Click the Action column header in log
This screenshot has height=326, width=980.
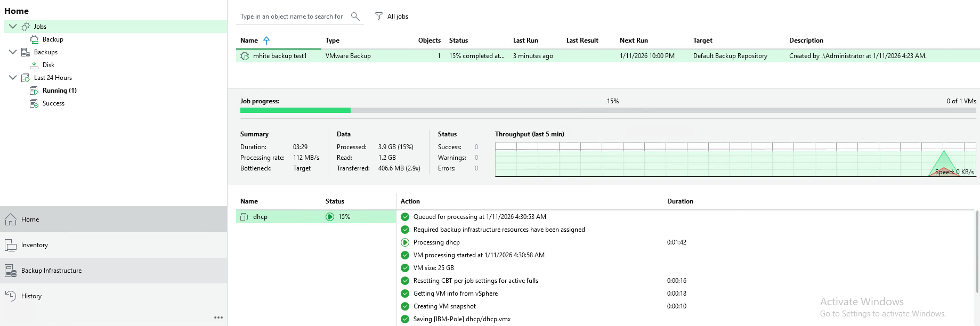[x=410, y=201]
